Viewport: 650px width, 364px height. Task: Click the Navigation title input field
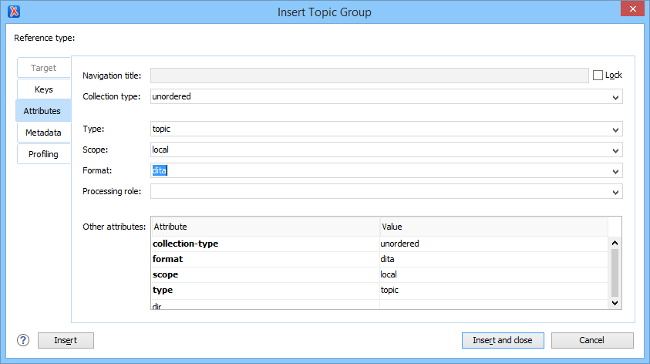(x=369, y=75)
